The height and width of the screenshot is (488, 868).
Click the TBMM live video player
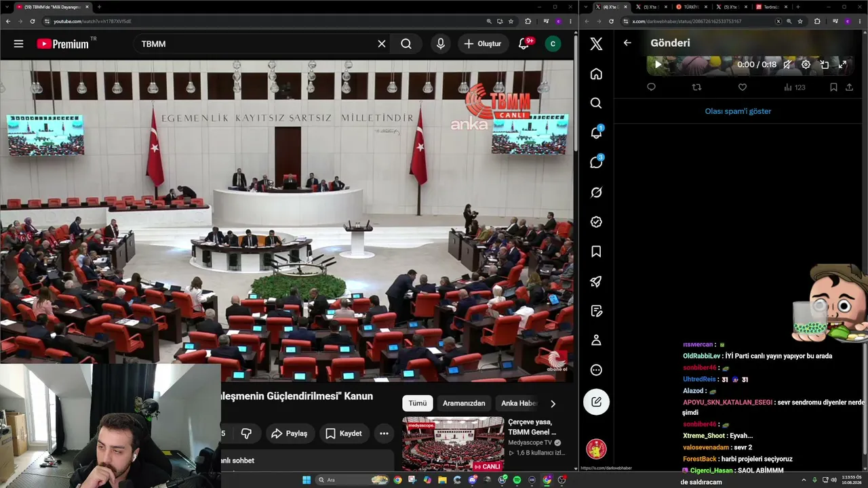[287, 221]
